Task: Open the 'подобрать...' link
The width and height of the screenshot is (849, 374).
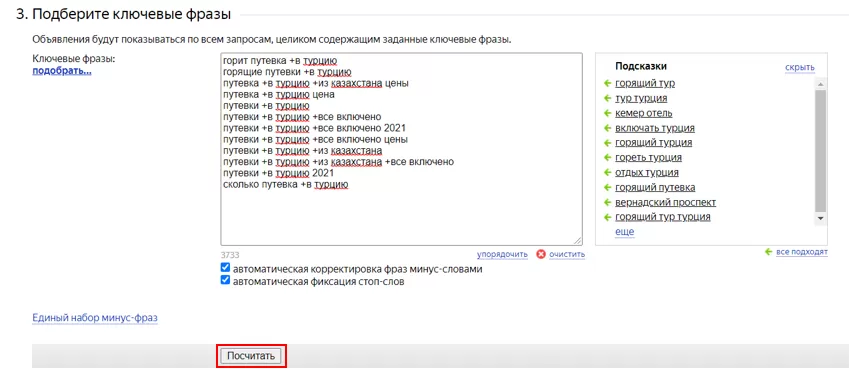Action: [62, 71]
